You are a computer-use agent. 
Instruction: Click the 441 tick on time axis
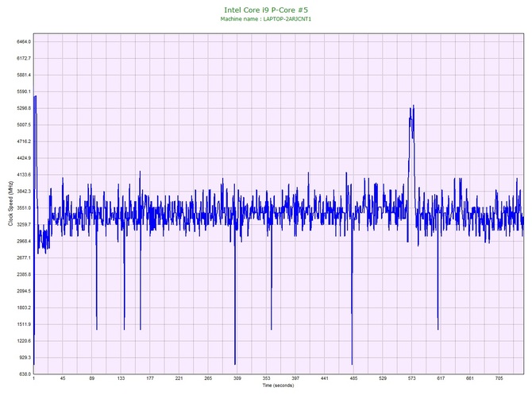point(325,378)
